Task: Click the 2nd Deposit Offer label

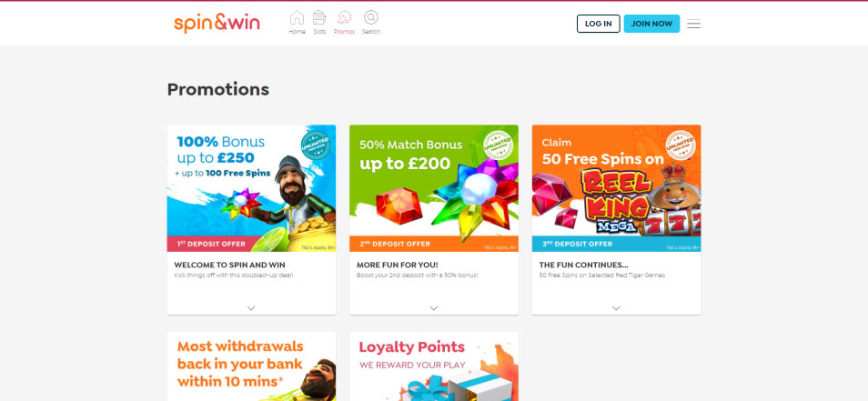Action: point(394,244)
